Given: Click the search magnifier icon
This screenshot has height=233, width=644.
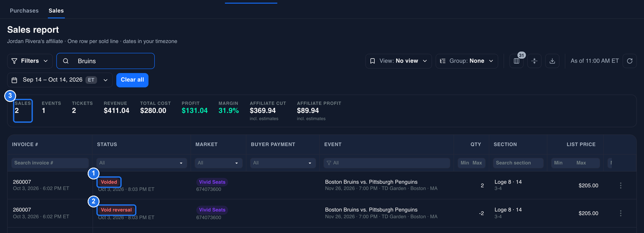Looking at the screenshot, I should (66, 61).
